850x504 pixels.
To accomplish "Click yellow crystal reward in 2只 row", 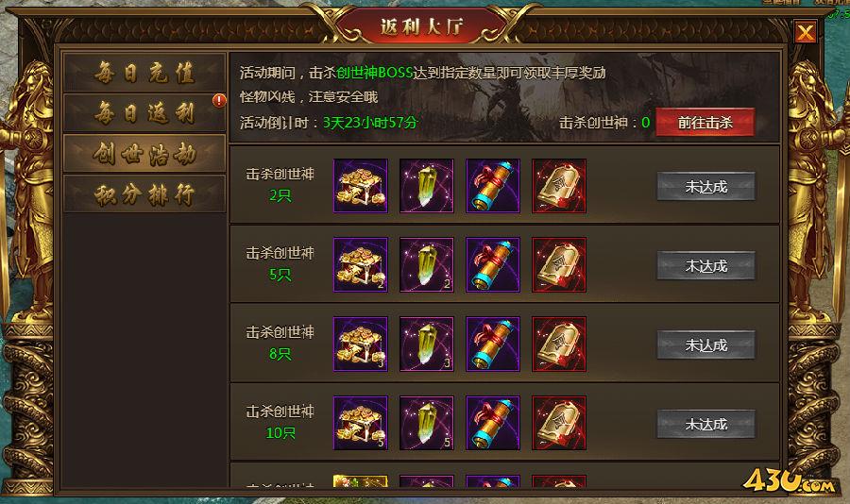I will (x=427, y=186).
